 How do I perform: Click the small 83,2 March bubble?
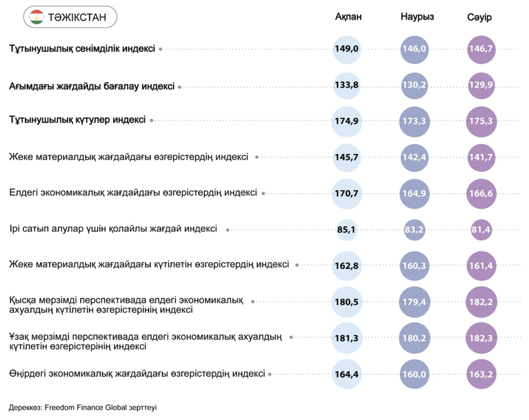click(414, 230)
